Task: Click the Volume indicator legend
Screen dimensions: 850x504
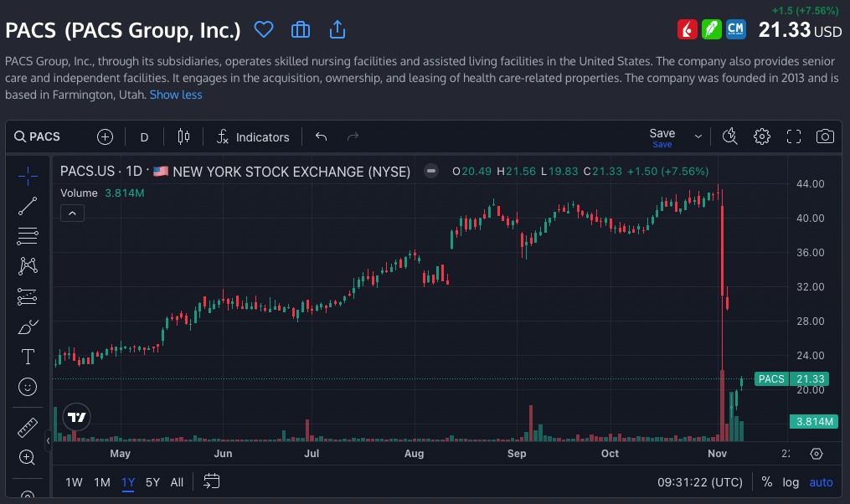Action: tap(102, 193)
